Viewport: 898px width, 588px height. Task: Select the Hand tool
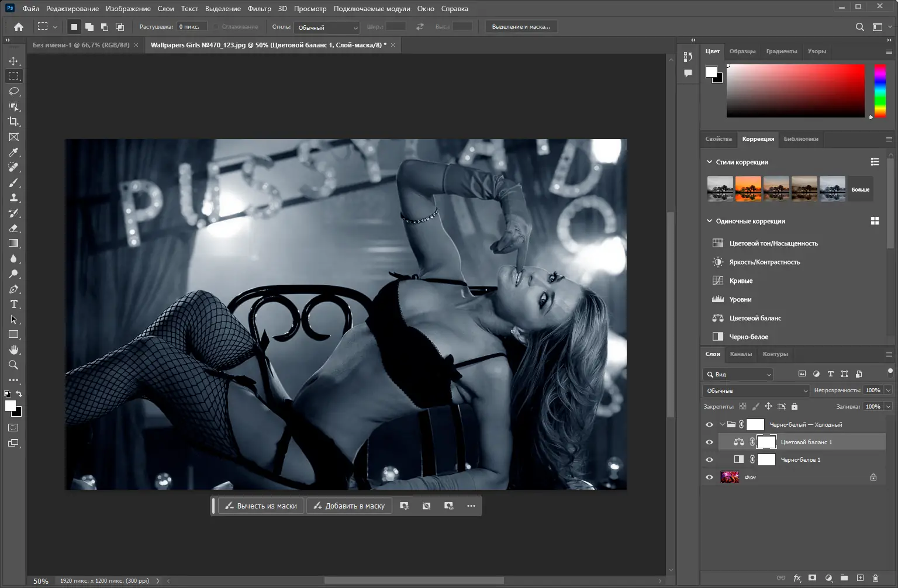pos(13,350)
